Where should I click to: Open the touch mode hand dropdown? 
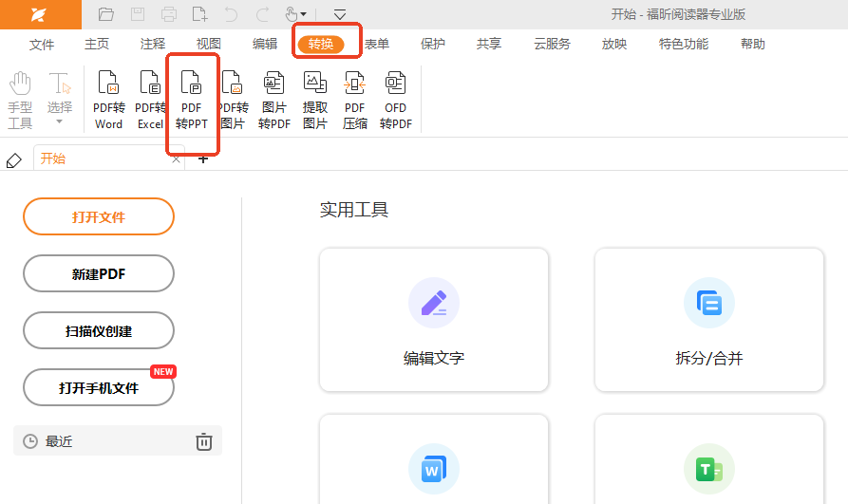click(x=296, y=14)
